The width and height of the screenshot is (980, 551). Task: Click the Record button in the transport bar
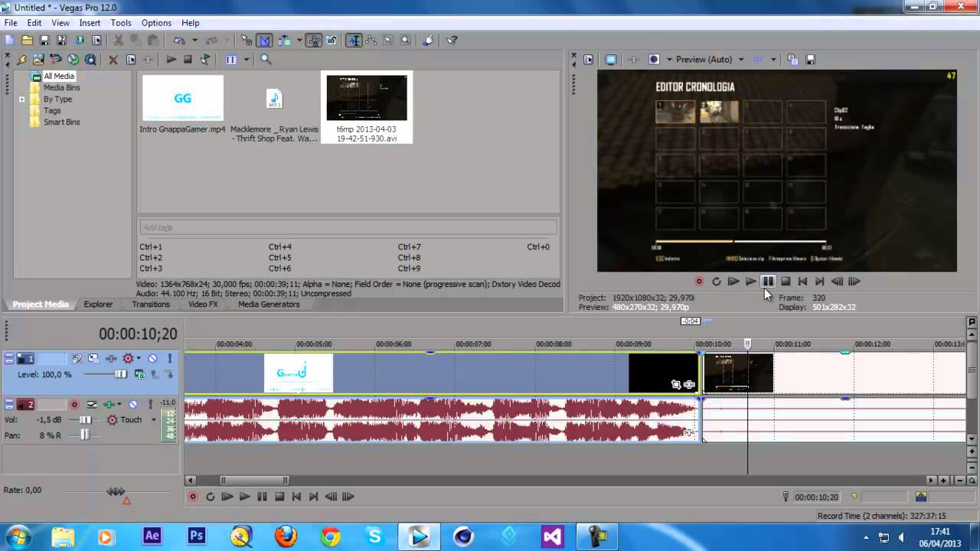point(193,497)
